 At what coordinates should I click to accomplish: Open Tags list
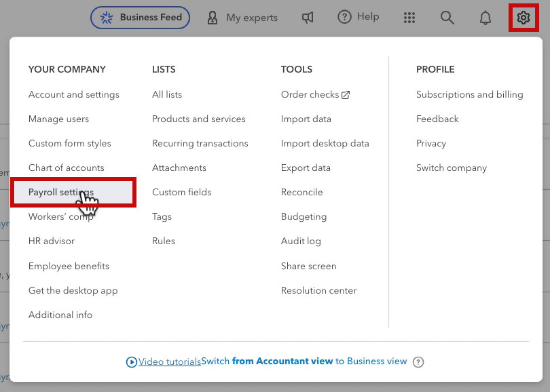(162, 216)
